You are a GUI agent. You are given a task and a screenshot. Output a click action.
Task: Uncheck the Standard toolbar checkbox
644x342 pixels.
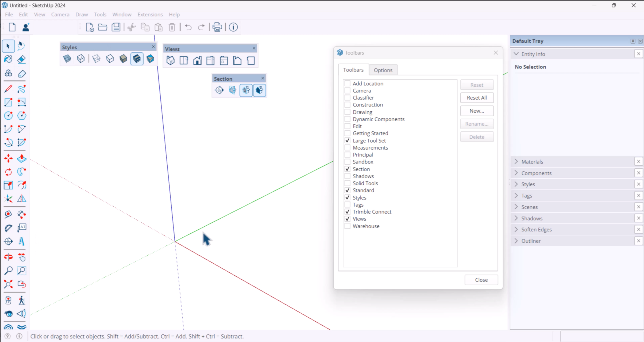tap(347, 190)
